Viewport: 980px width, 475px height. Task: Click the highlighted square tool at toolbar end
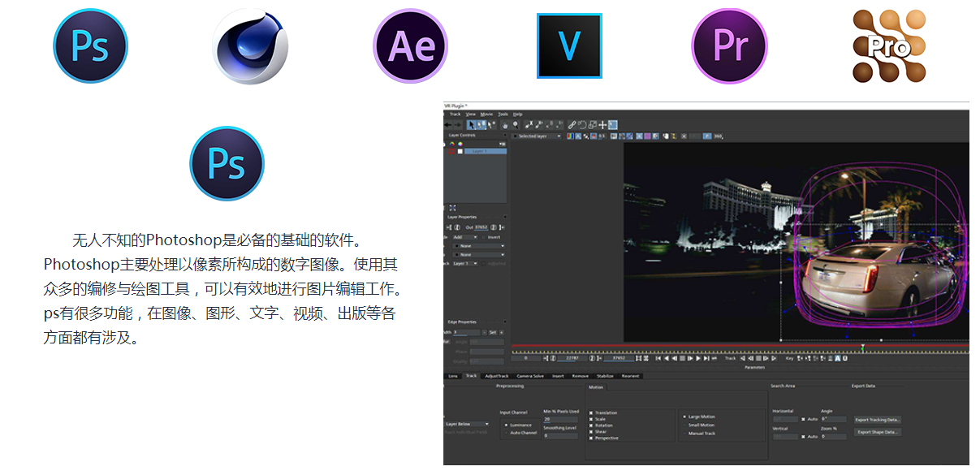612,125
